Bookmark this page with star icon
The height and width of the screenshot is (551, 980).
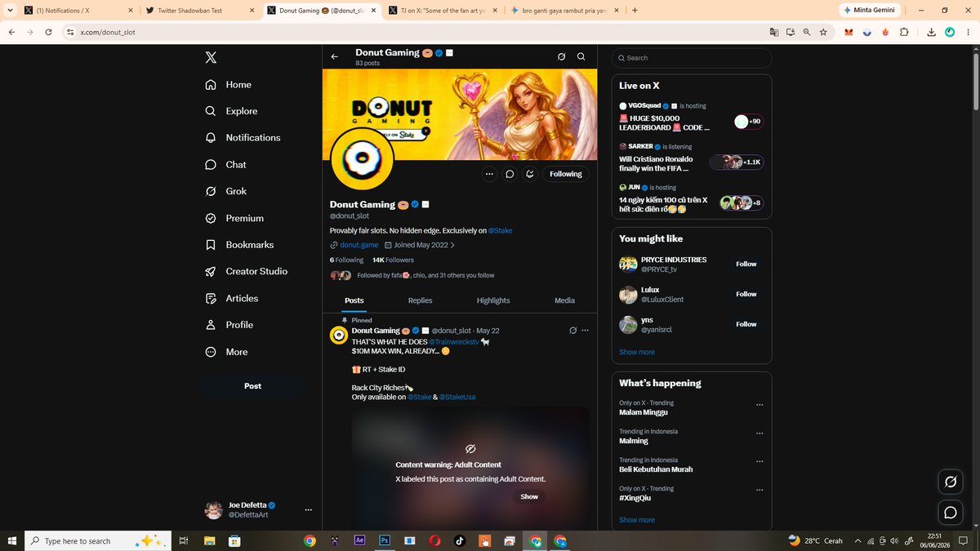[823, 32]
